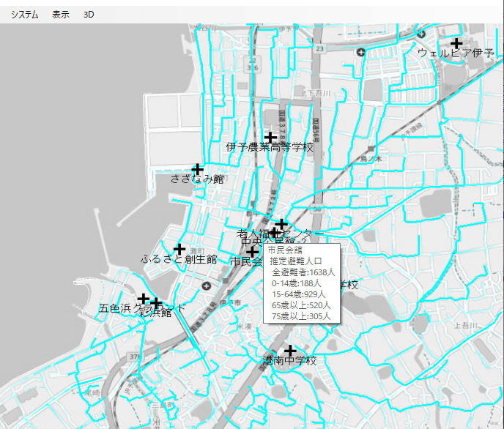
Task: Select the ふるさと創生館 shelter marker
Action: click(179, 249)
